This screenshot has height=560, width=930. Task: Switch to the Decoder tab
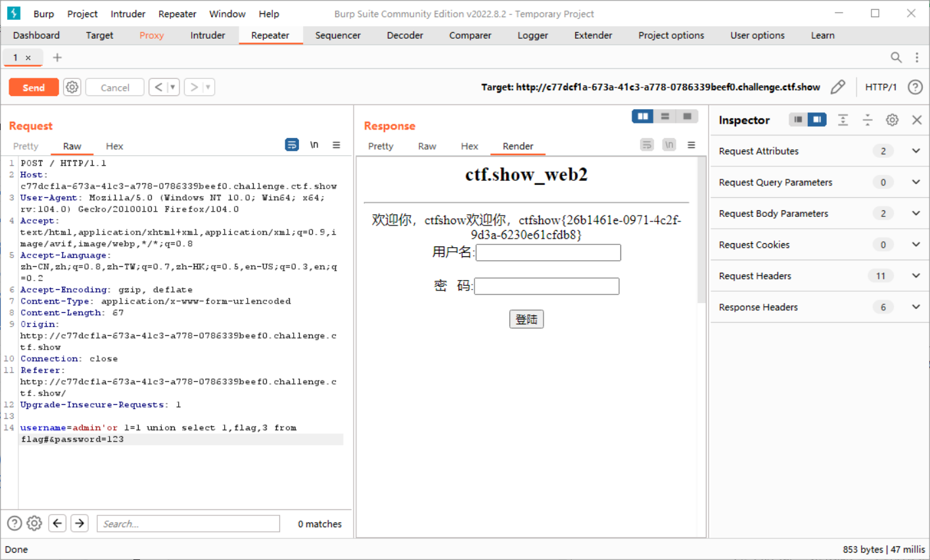coord(405,35)
